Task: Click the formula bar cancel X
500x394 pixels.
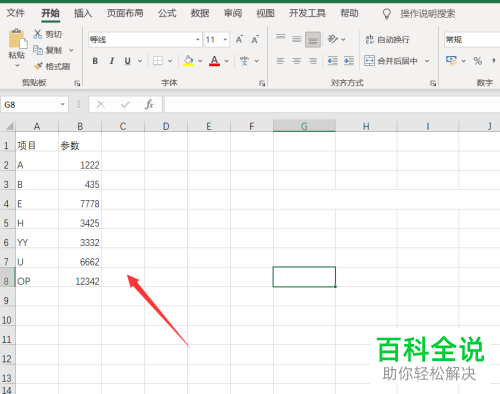Action: coord(101,105)
